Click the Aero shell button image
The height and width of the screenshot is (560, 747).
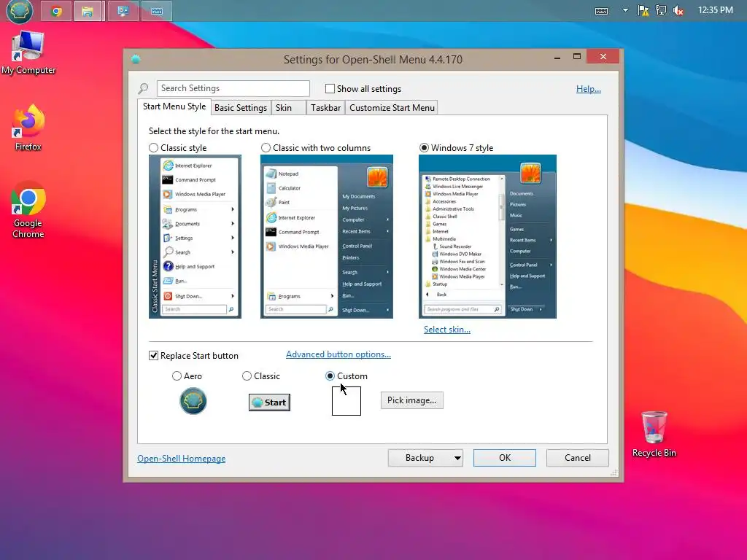pos(193,401)
